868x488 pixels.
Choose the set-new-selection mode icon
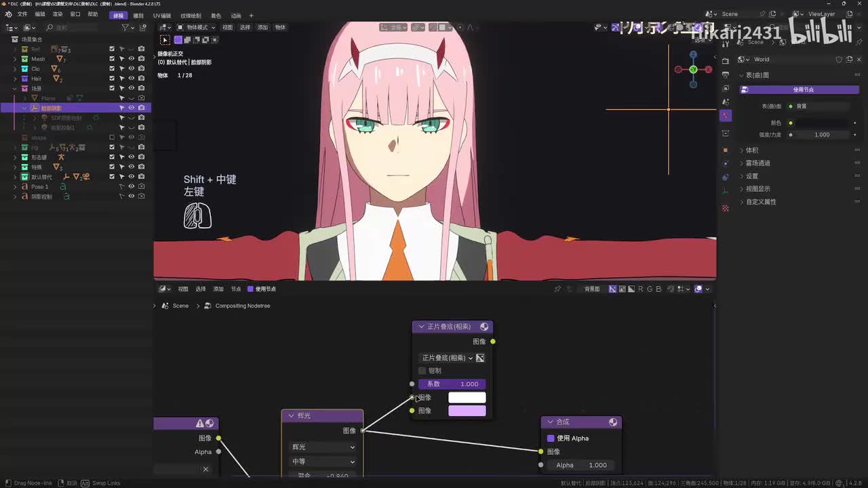coord(178,40)
